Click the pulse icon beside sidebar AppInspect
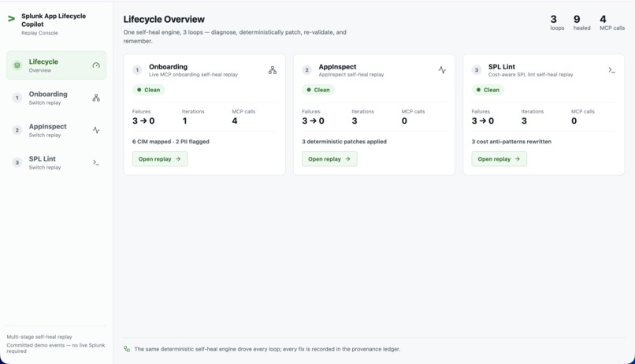This screenshot has height=364, width=635. 96,130
